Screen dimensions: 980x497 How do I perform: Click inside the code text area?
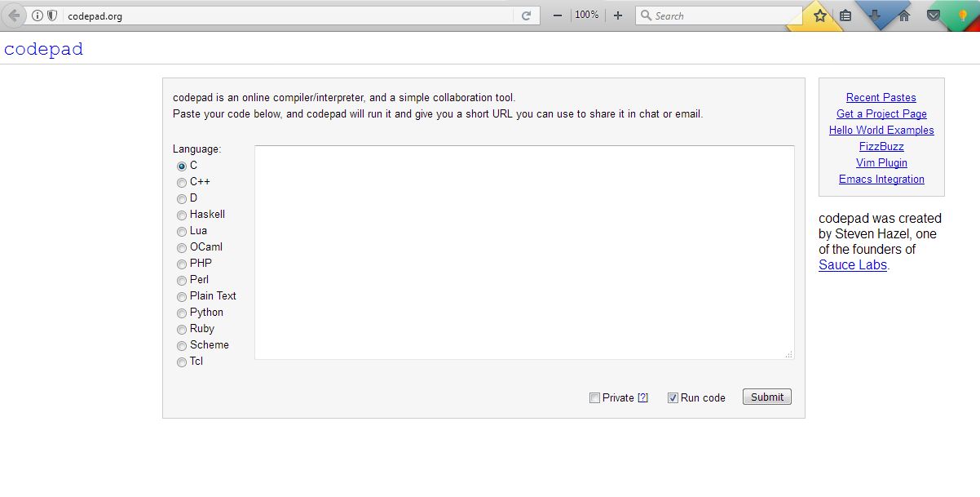[524, 252]
